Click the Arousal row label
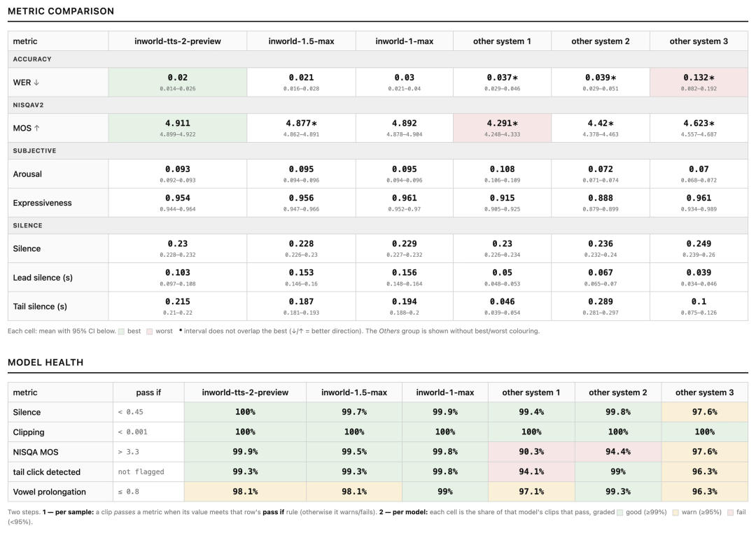Viewport: 756px width, 533px height. click(x=27, y=174)
